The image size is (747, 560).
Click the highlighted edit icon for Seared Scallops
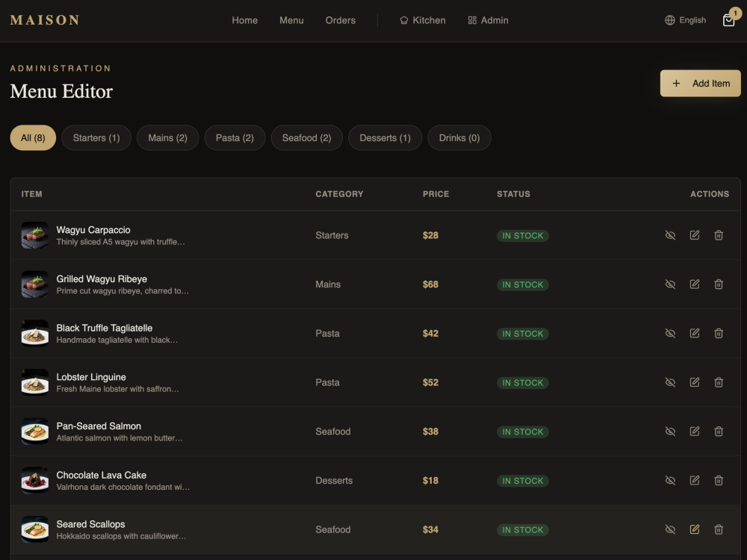(695, 529)
